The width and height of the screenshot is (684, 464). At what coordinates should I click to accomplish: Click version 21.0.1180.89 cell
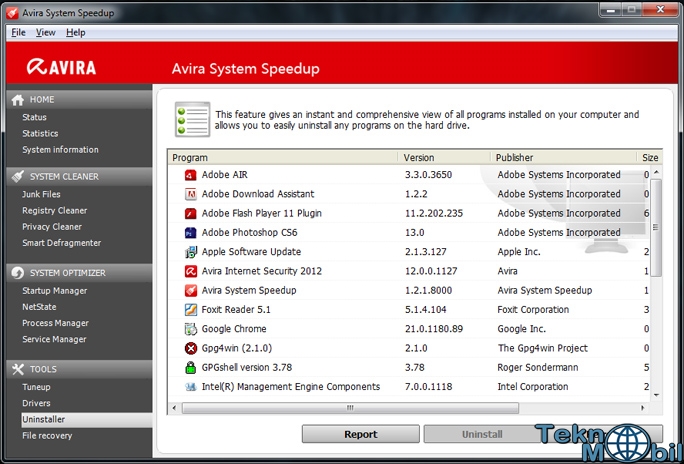coord(434,329)
